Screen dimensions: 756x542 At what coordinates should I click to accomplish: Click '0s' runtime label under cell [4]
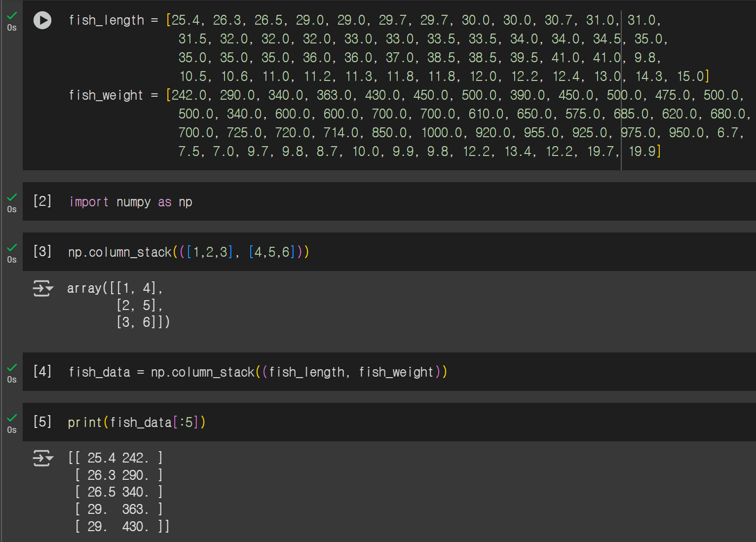click(12, 380)
